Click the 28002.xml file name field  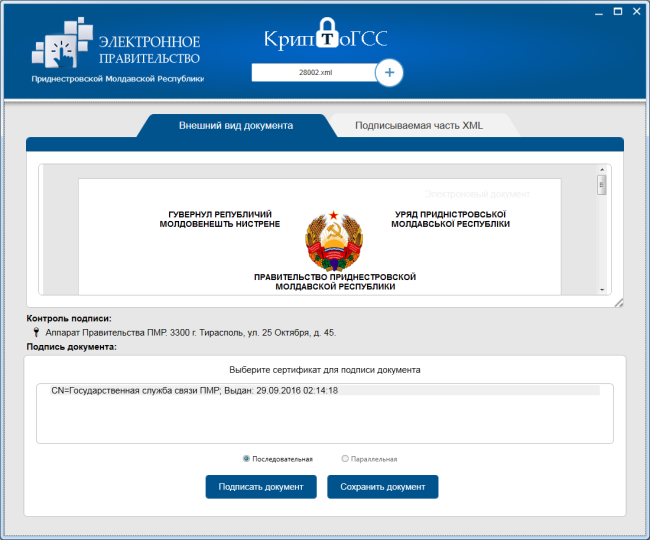[315, 73]
